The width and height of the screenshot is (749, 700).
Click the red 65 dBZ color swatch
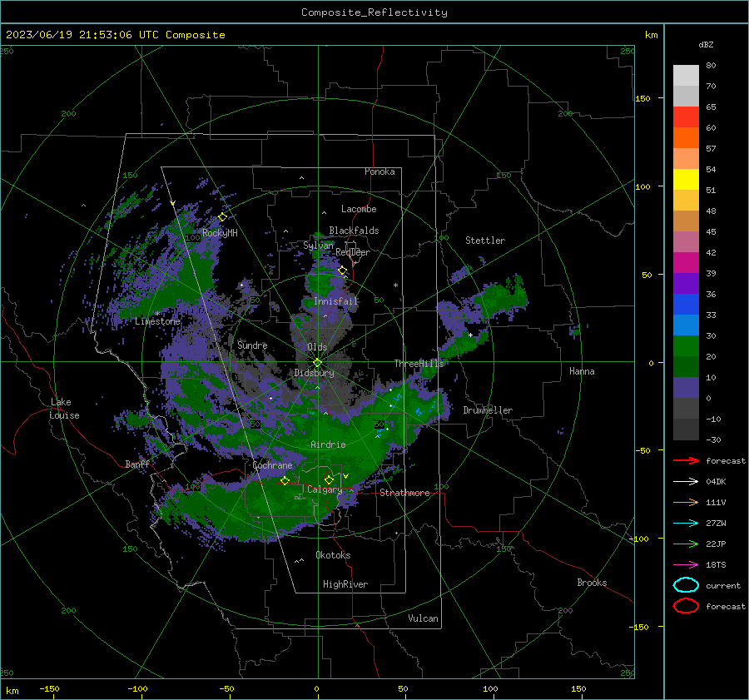click(x=686, y=117)
